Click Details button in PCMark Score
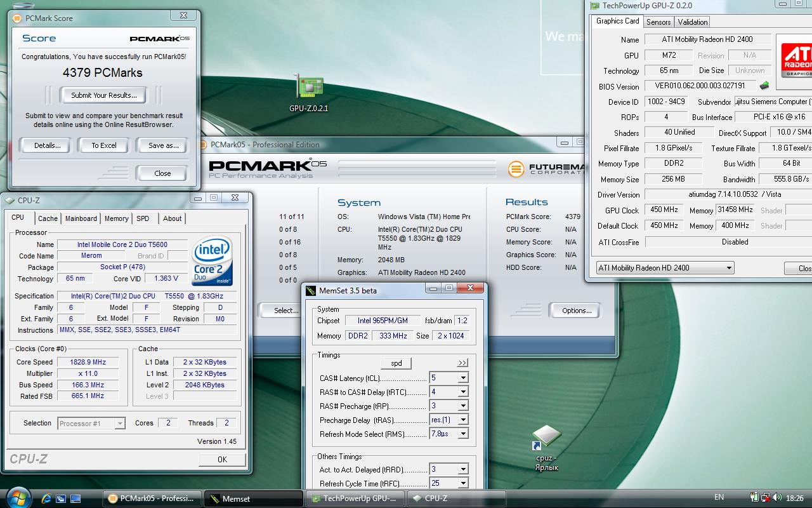 pyautogui.click(x=48, y=145)
